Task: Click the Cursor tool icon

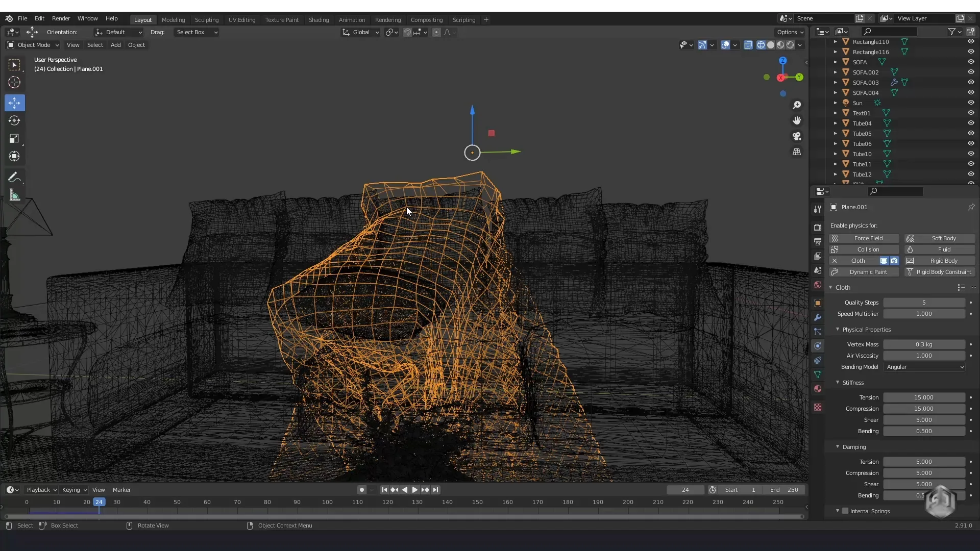Action: click(14, 83)
